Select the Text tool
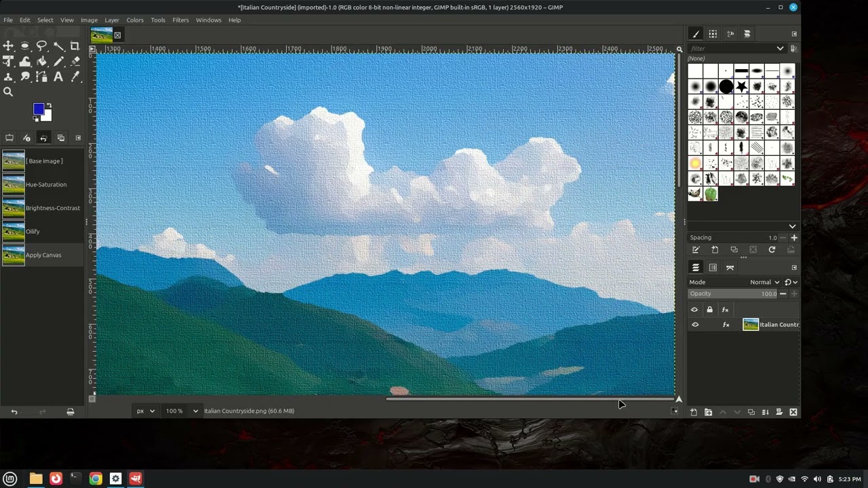Image resolution: width=868 pixels, height=488 pixels. [x=58, y=77]
